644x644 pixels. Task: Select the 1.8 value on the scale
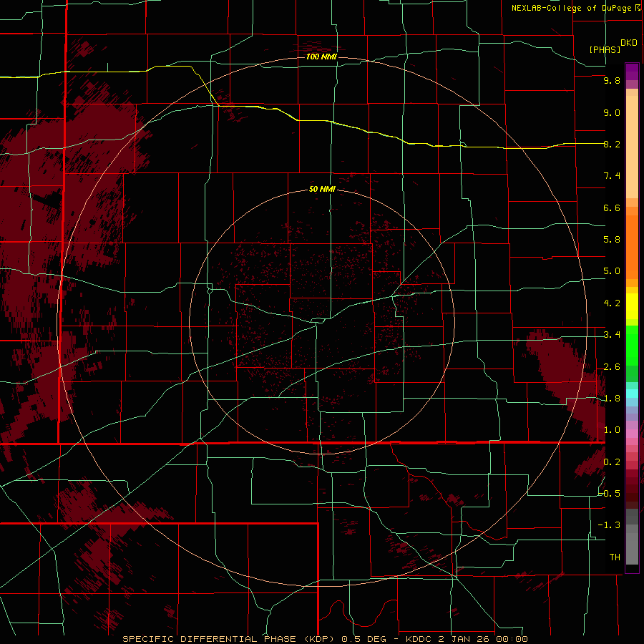pyautogui.click(x=612, y=399)
